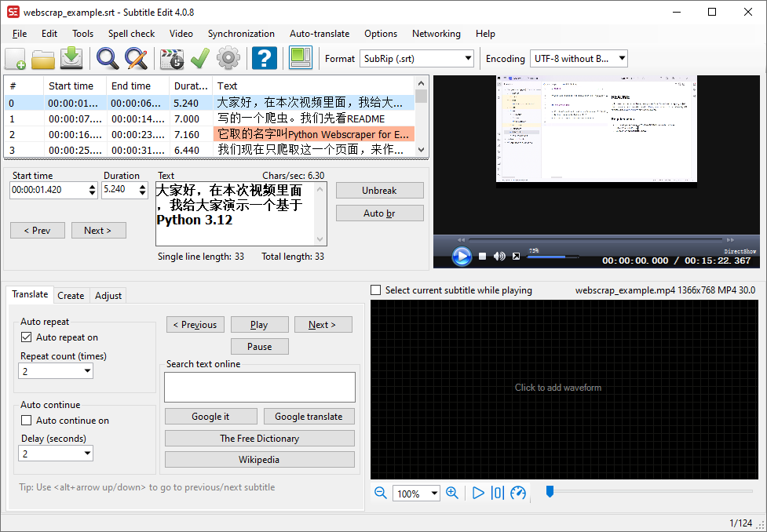Screen dimensions: 767x532
Task: Open the Synchronization menu
Action: pos(241,34)
